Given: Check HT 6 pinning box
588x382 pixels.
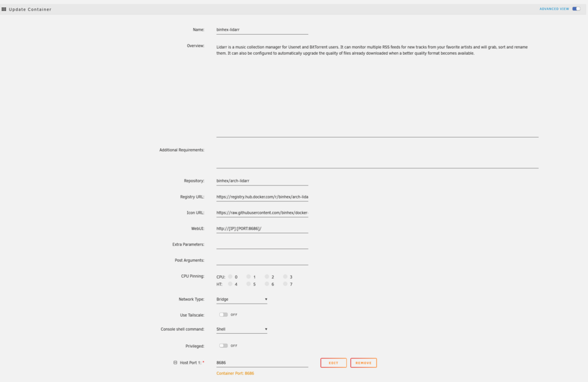Looking at the screenshot, I should 267,284.
